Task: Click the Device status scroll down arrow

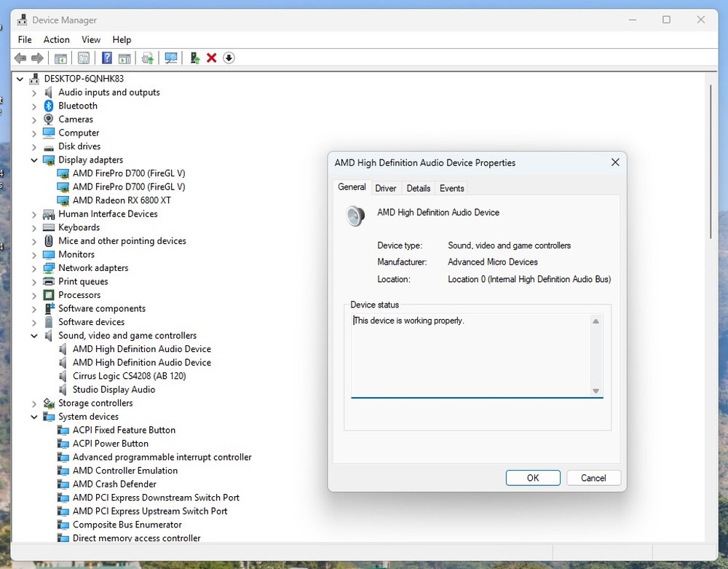Action: [596, 391]
